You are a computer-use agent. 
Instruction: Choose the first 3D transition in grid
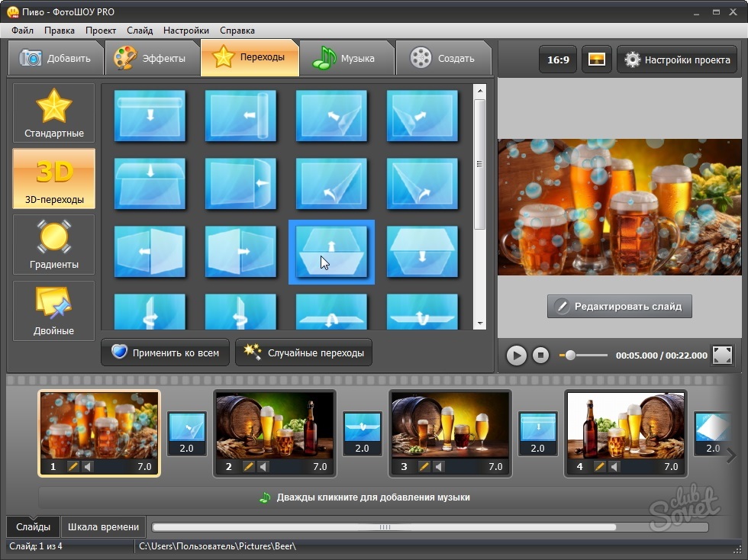pyautogui.click(x=150, y=115)
